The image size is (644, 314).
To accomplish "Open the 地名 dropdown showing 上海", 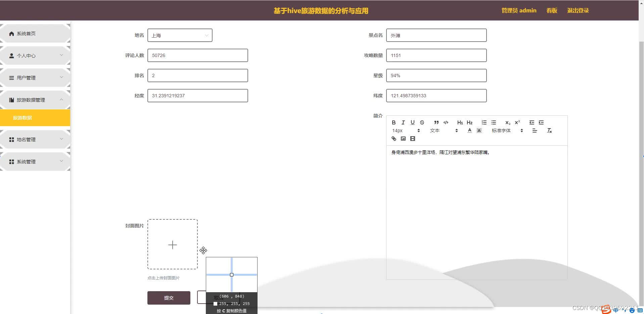I will (x=180, y=35).
